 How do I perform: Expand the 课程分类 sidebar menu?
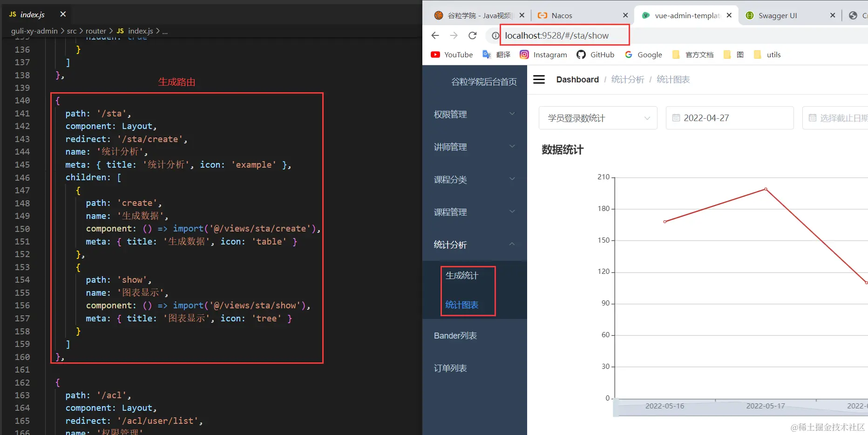[x=475, y=179]
